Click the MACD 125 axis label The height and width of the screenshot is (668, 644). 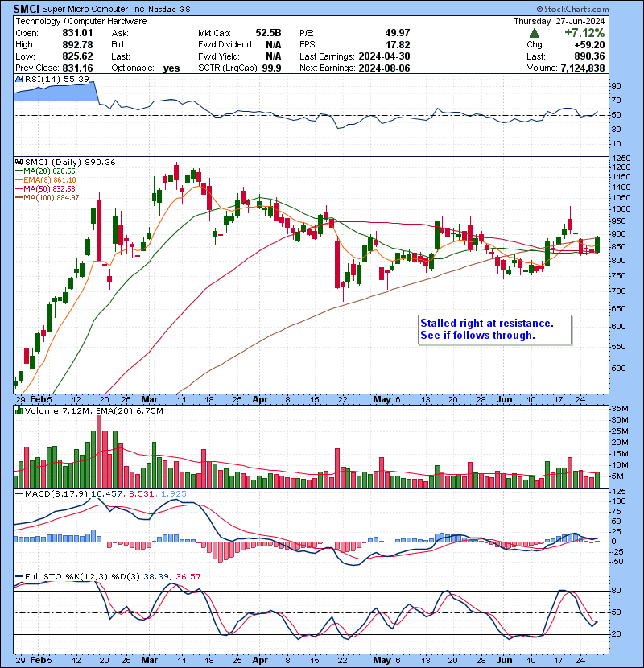(619, 491)
